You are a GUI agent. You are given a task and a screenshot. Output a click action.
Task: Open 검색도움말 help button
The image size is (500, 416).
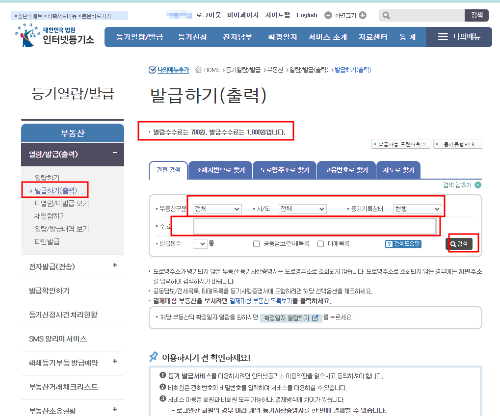pos(403,244)
